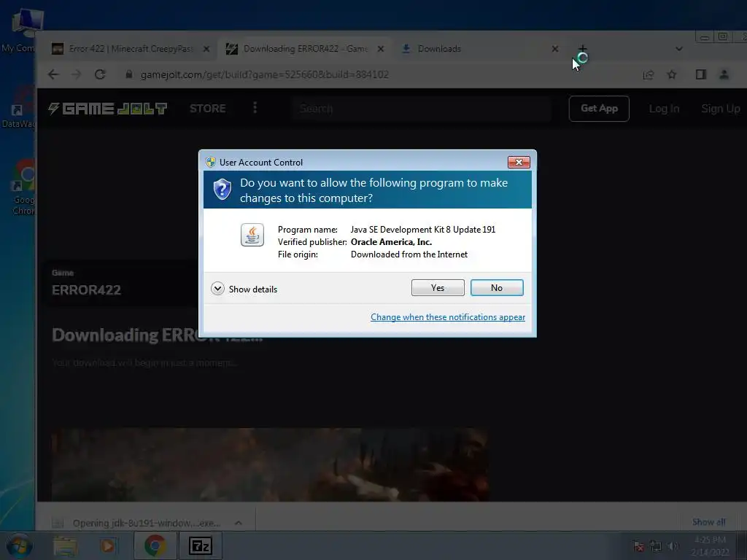Screen dimensions: 747x560
Task: Click network tray icon
Action: click(x=656, y=546)
